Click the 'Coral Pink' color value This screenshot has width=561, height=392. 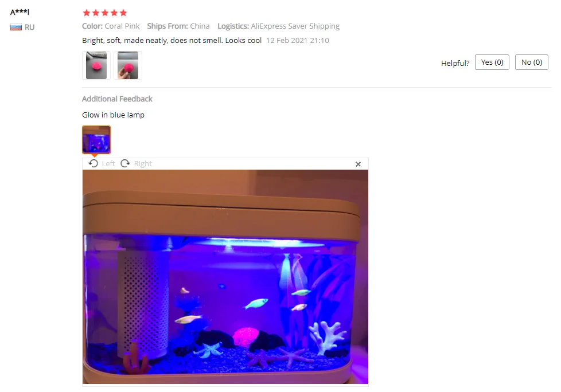pyautogui.click(x=122, y=26)
